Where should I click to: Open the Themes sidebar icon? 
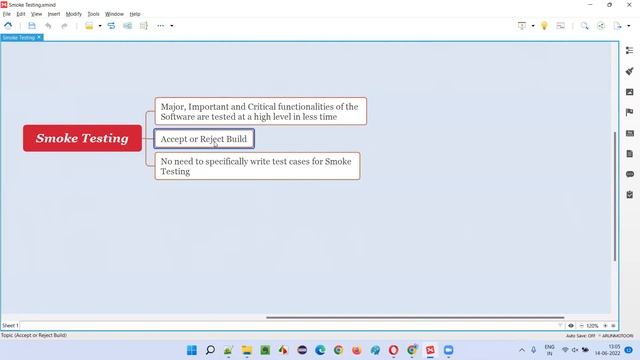[630, 133]
